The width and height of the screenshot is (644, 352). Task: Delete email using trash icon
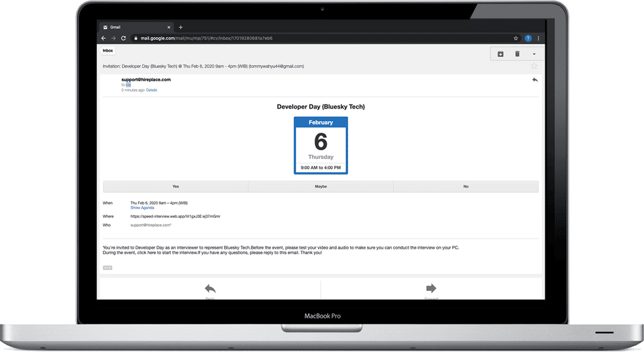517,54
